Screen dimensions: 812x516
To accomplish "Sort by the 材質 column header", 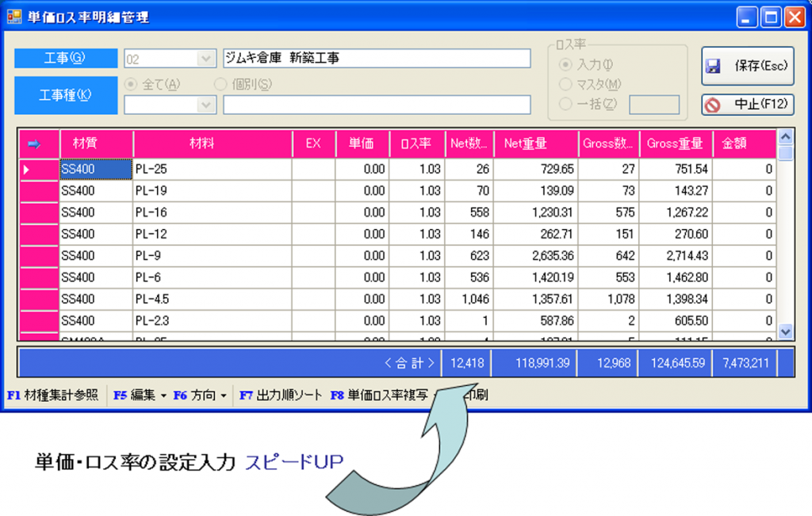I will pos(96,143).
